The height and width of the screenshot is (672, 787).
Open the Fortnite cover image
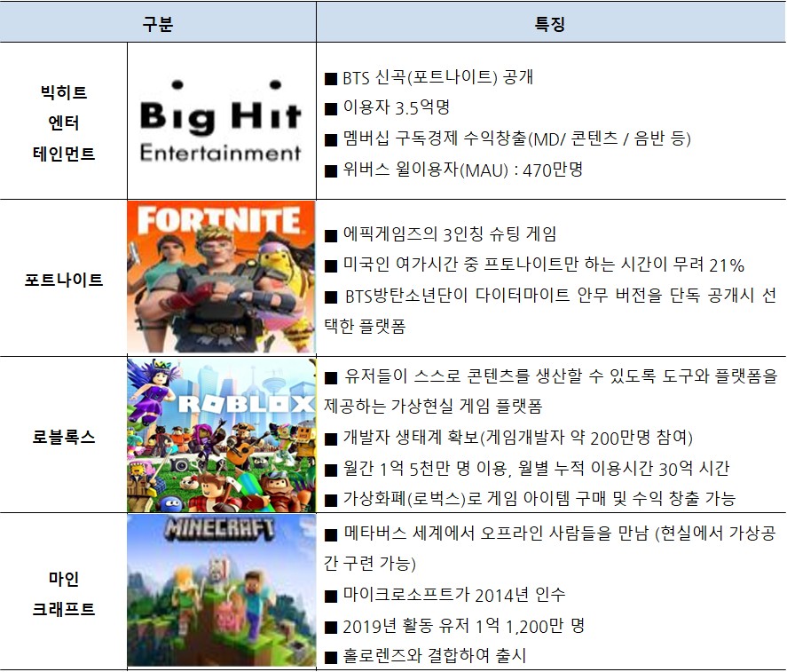click(x=221, y=277)
